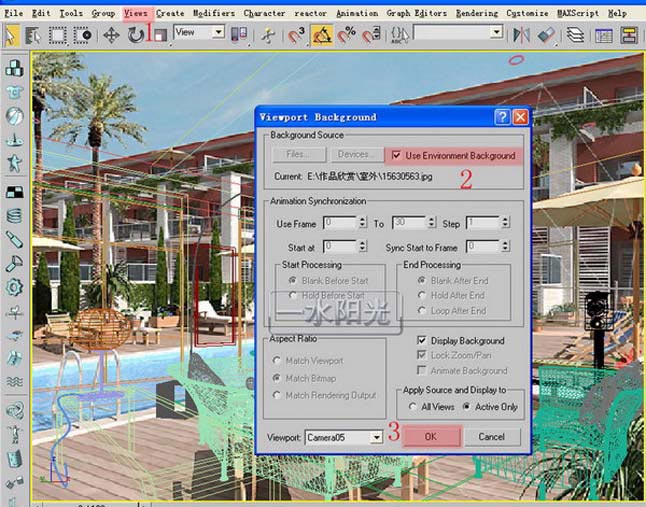
Task: Click the Step spinner arrows
Action: click(x=506, y=222)
